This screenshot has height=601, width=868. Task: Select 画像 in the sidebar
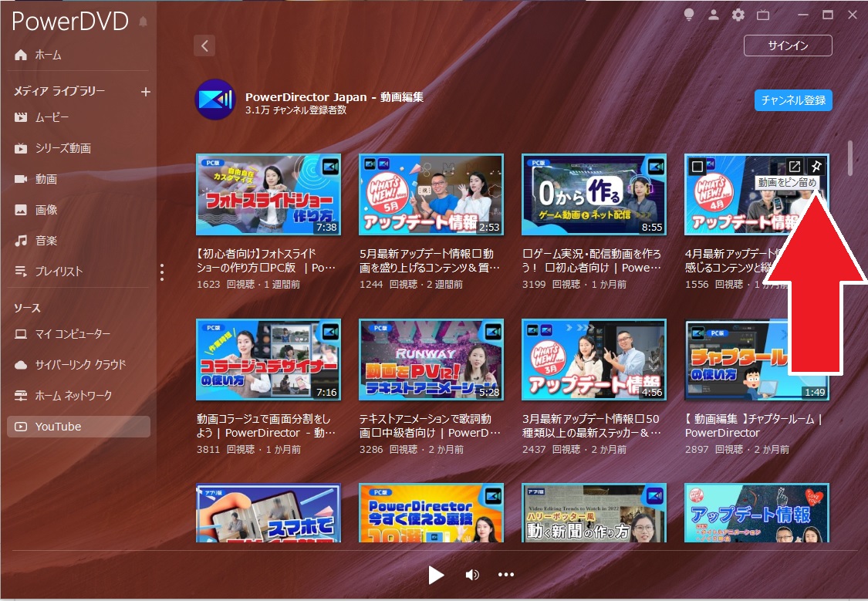(35, 210)
